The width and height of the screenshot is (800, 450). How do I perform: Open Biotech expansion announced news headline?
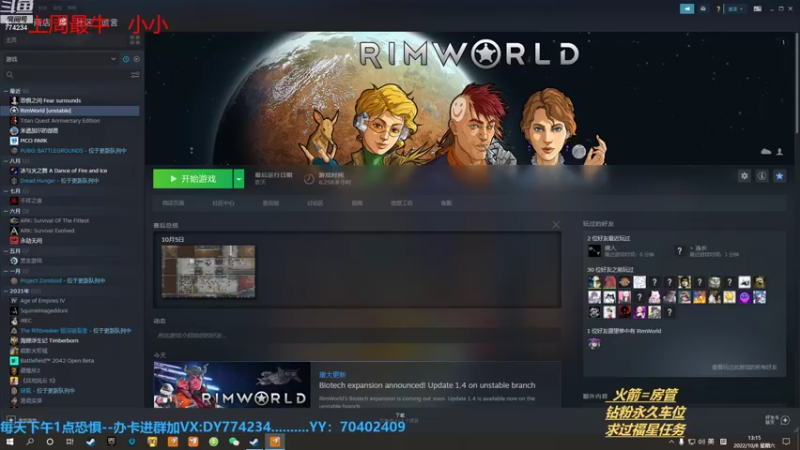point(427,385)
